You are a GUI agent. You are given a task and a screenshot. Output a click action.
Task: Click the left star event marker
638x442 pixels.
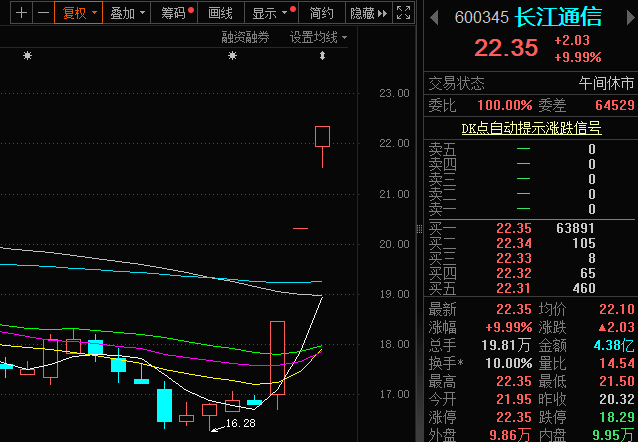tap(27, 55)
